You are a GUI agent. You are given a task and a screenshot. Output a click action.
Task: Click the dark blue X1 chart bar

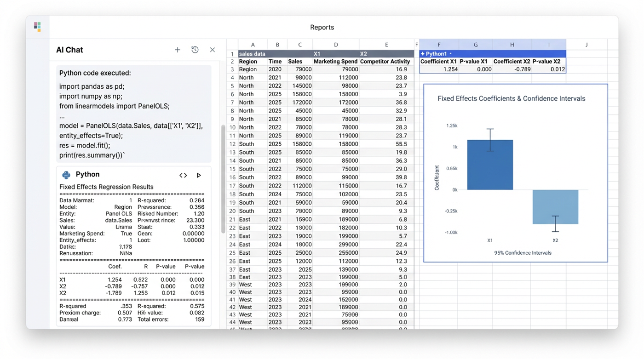(x=490, y=165)
